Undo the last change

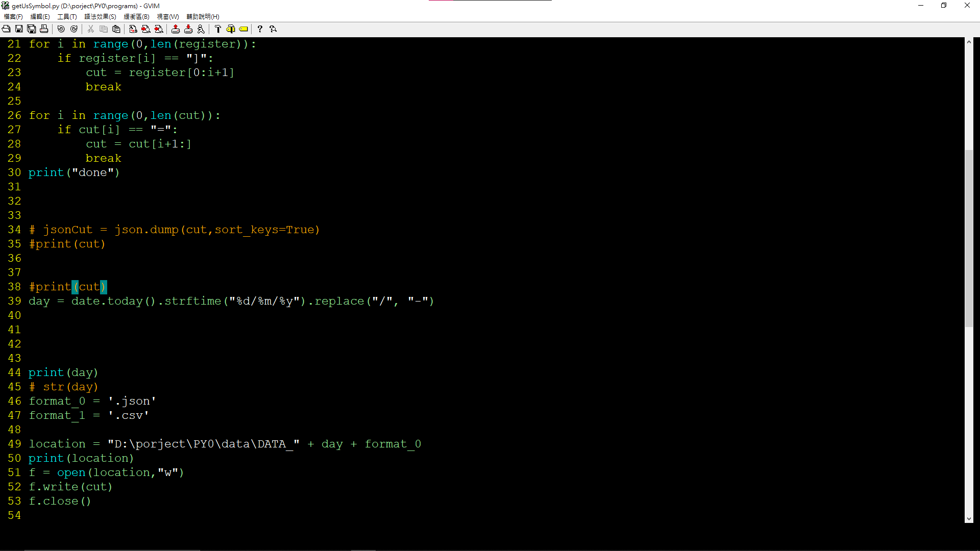coord(61,29)
